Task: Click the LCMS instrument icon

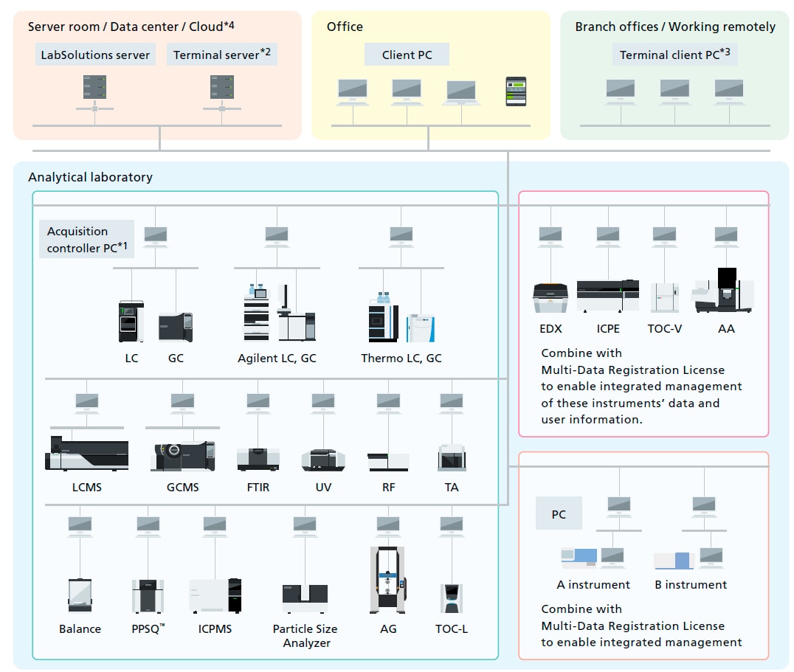Action: pyautogui.click(x=86, y=453)
